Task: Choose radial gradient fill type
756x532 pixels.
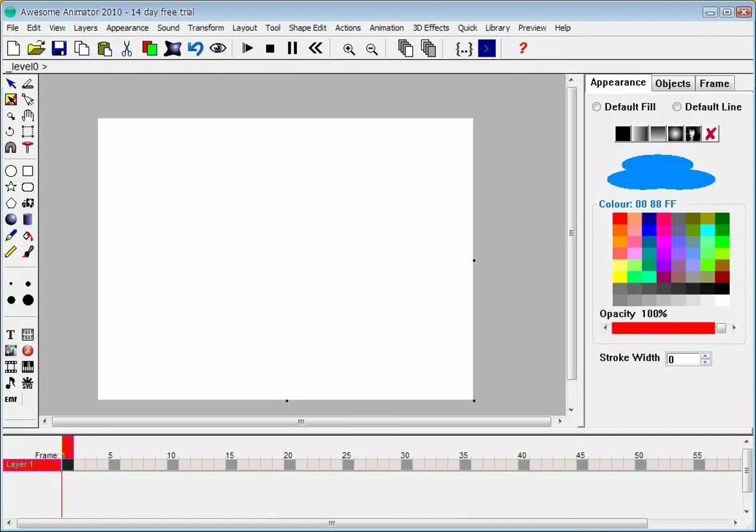Action: click(675, 134)
